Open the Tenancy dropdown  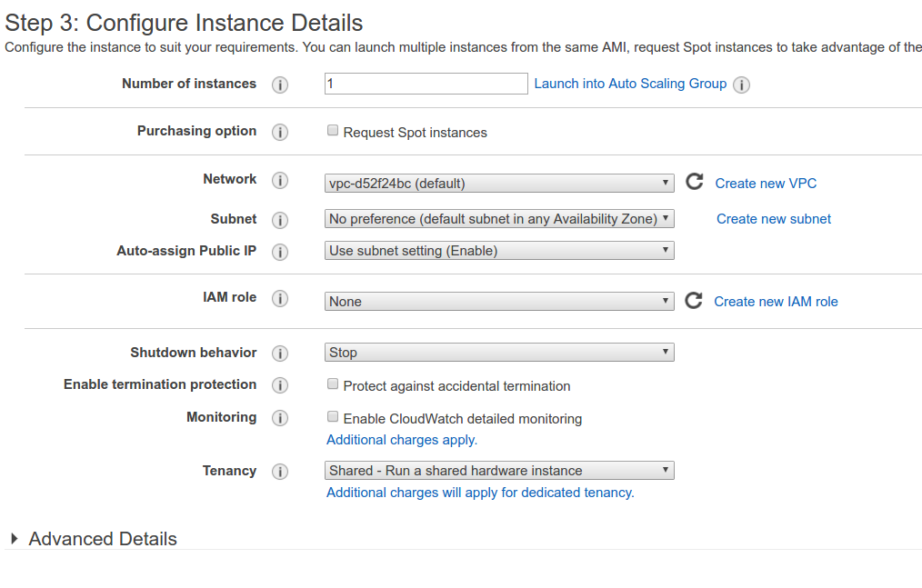499,471
